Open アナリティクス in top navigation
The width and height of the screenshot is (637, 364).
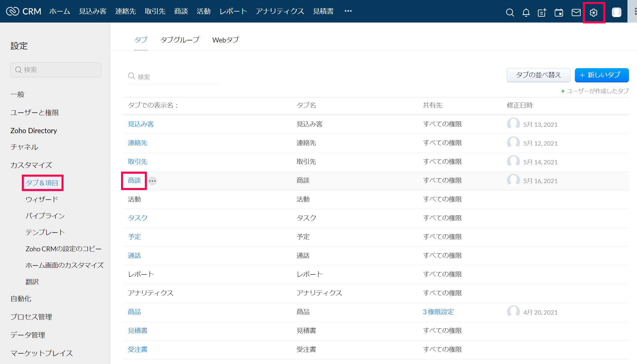click(280, 11)
